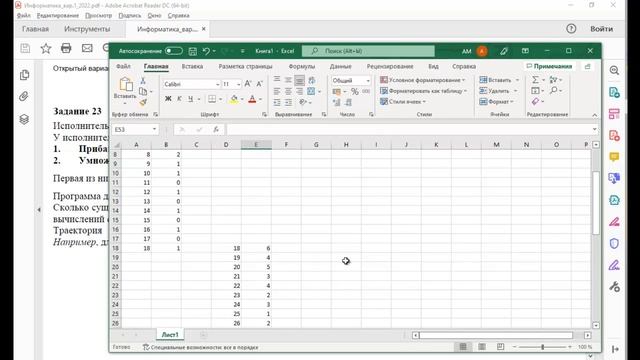Select column E header
Image resolution: width=640 pixels, height=360 pixels.
256,144
